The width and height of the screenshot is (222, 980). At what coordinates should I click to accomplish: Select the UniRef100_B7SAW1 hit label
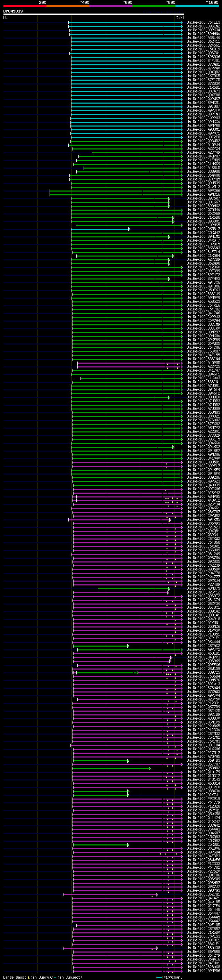[203, 64]
